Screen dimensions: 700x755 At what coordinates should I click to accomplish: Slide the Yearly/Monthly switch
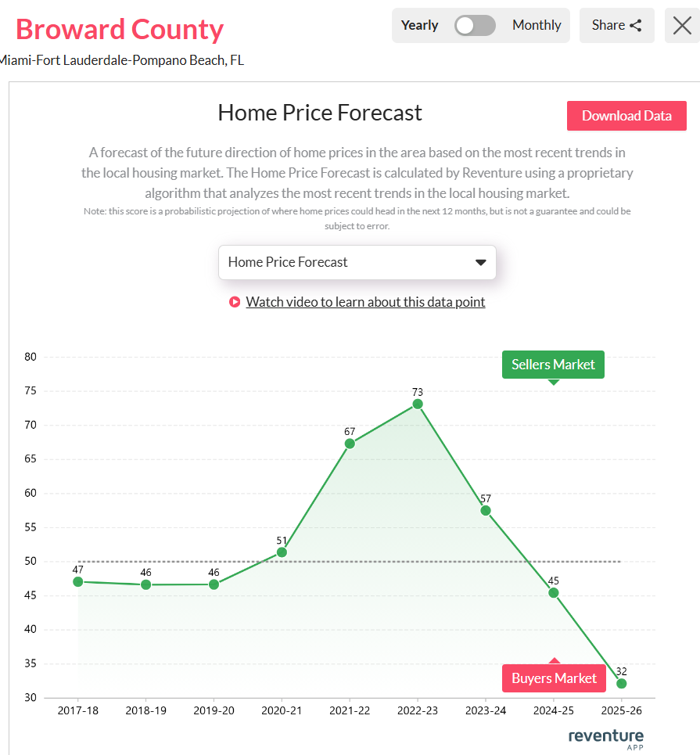475,25
